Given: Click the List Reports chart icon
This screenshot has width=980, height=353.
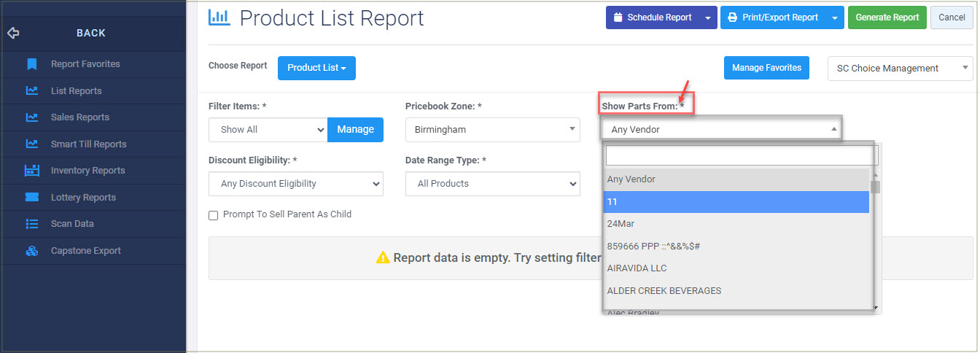Looking at the screenshot, I should pos(31,91).
